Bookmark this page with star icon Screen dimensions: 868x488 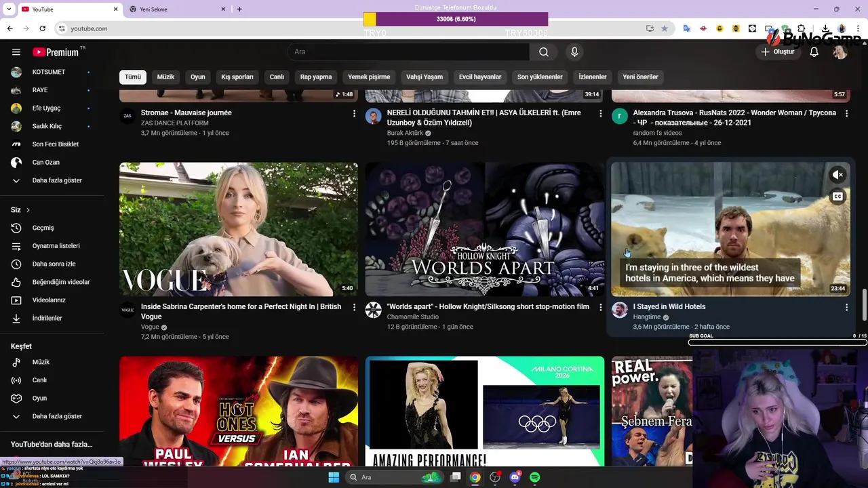click(x=665, y=28)
